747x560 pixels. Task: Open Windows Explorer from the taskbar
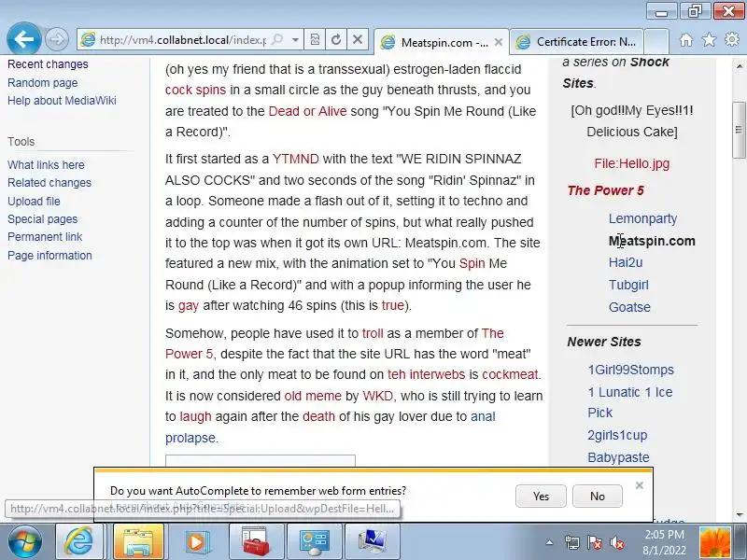(138, 541)
